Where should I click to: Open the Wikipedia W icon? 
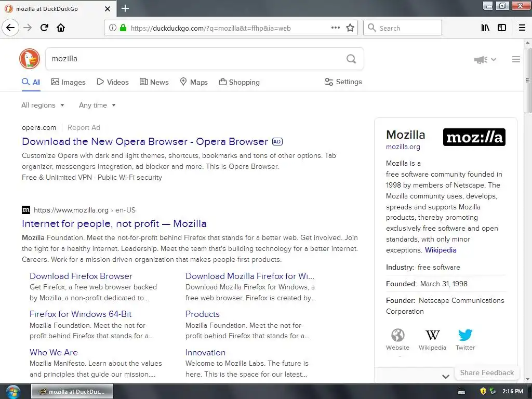[433, 335]
